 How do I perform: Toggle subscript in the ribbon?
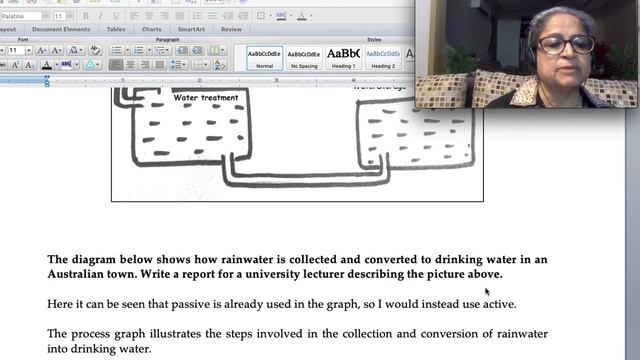[x=30, y=64]
